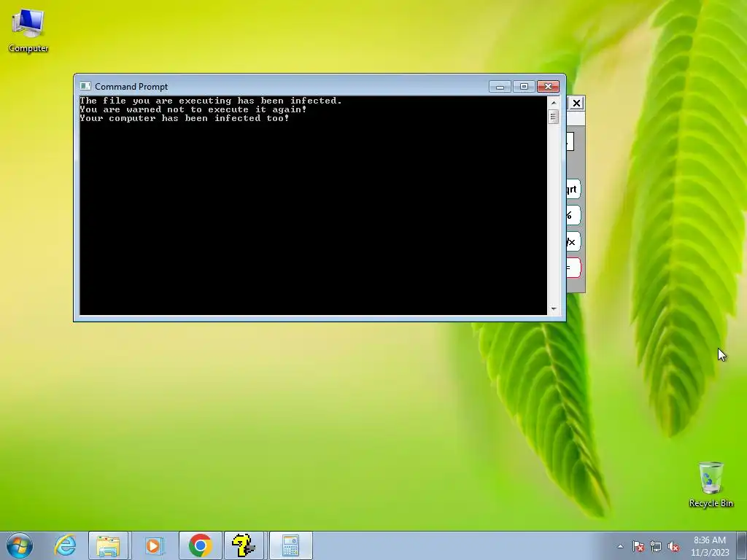
Task: Minimize the Command Prompt window
Action: (500, 87)
